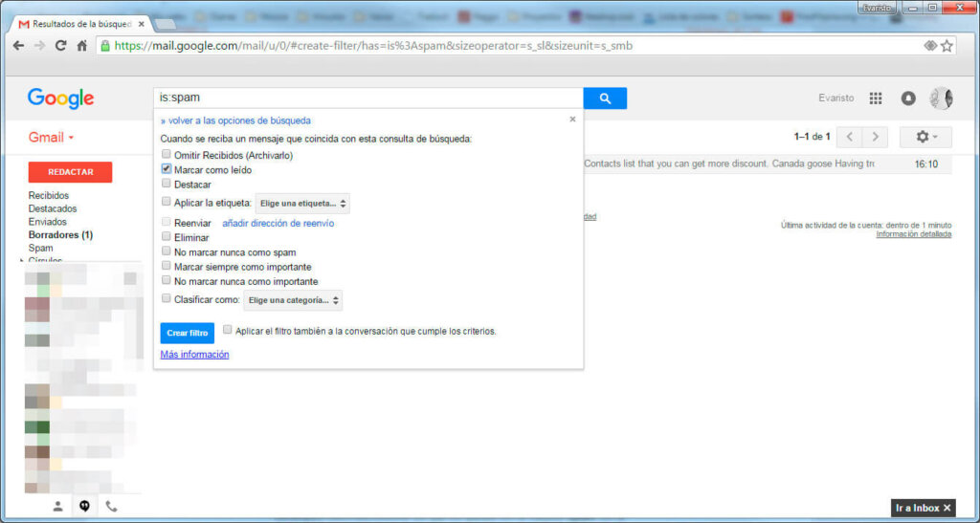This screenshot has width=980, height=523.
Task: Close the filter creation panel
Action: point(572,120)
